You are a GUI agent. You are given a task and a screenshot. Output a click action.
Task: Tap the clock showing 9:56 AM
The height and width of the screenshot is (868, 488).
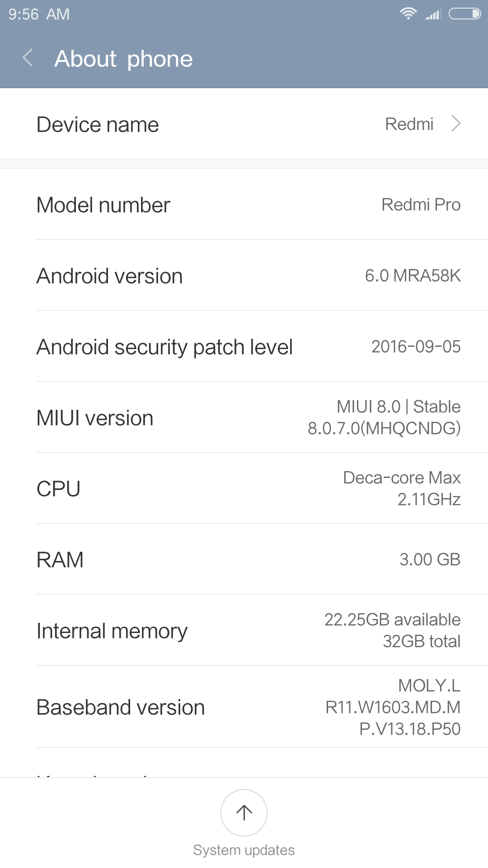pos(39,14)
